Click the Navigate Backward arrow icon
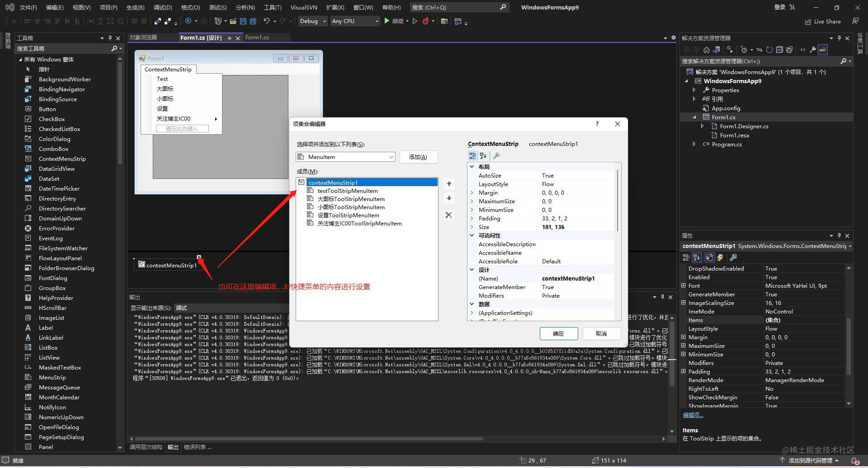This screenshot has width=868, height=468. (189, 21)
